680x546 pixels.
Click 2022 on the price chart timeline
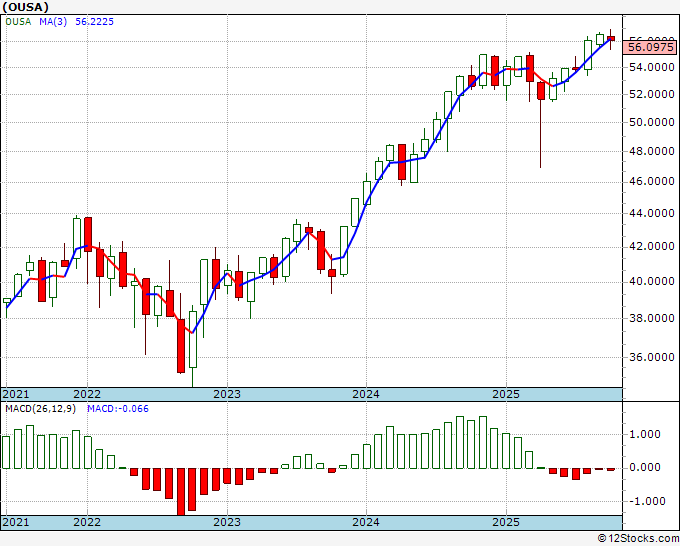87,394
